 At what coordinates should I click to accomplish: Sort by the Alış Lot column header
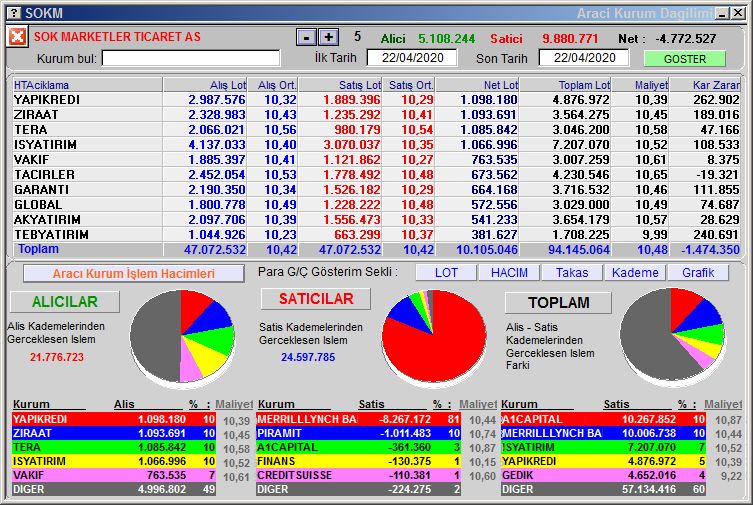point(205,85)
